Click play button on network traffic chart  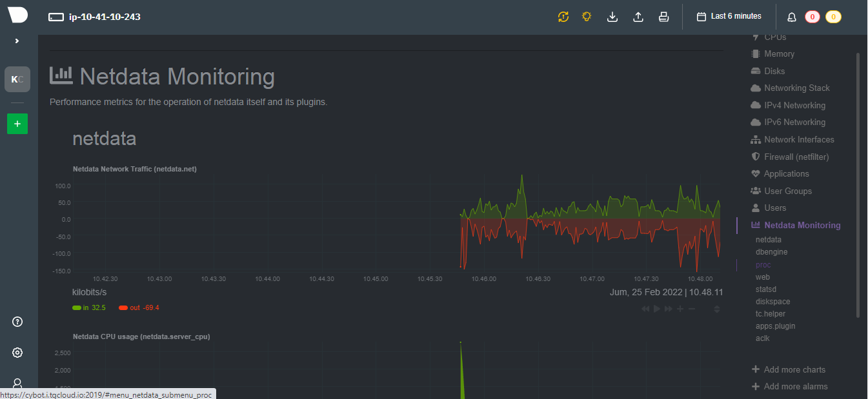click(x=657, y=309)
